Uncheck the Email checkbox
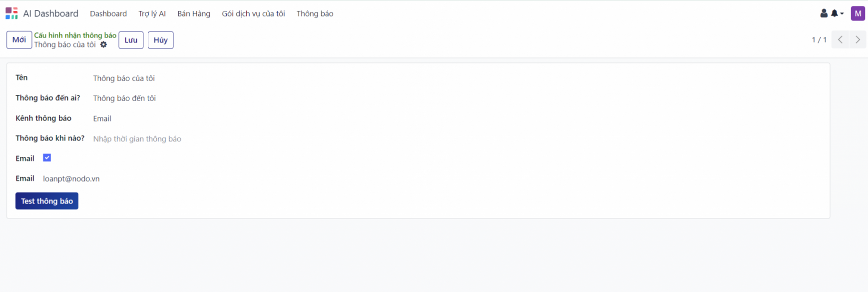The width and height of the screenshot is (868, 292). (x=47, y=158)
